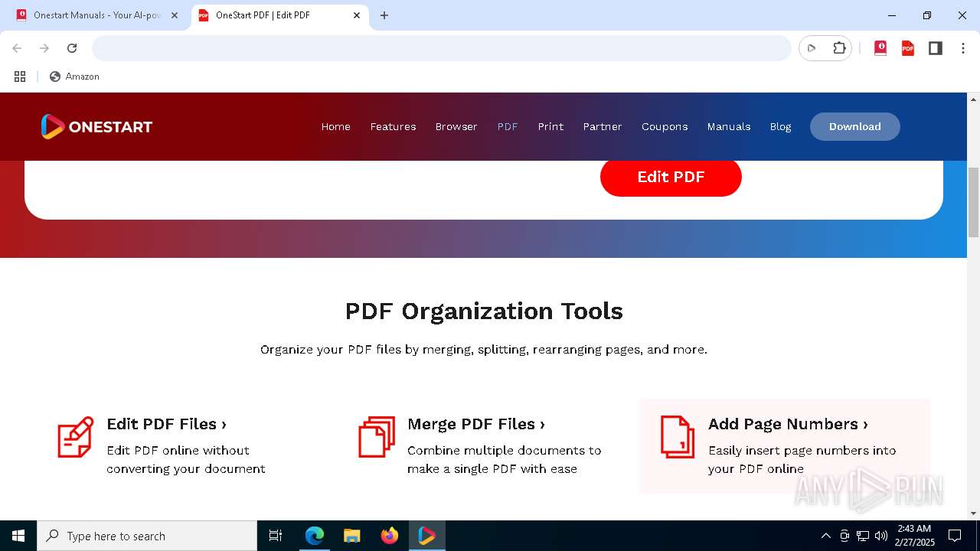Click the Add Page Numbers page icon
980x551 pixels.
678,437
